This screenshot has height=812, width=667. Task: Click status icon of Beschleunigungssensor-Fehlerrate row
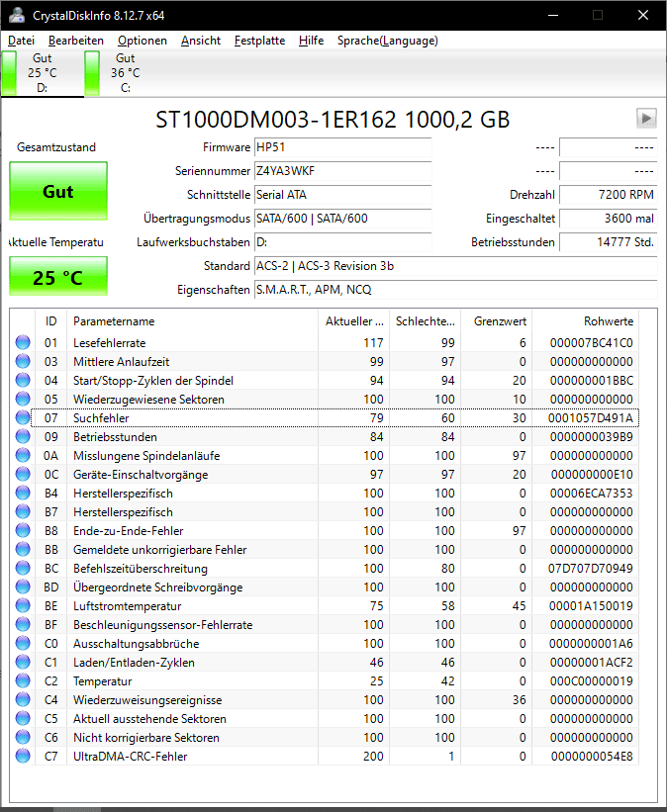click(23, 624)
